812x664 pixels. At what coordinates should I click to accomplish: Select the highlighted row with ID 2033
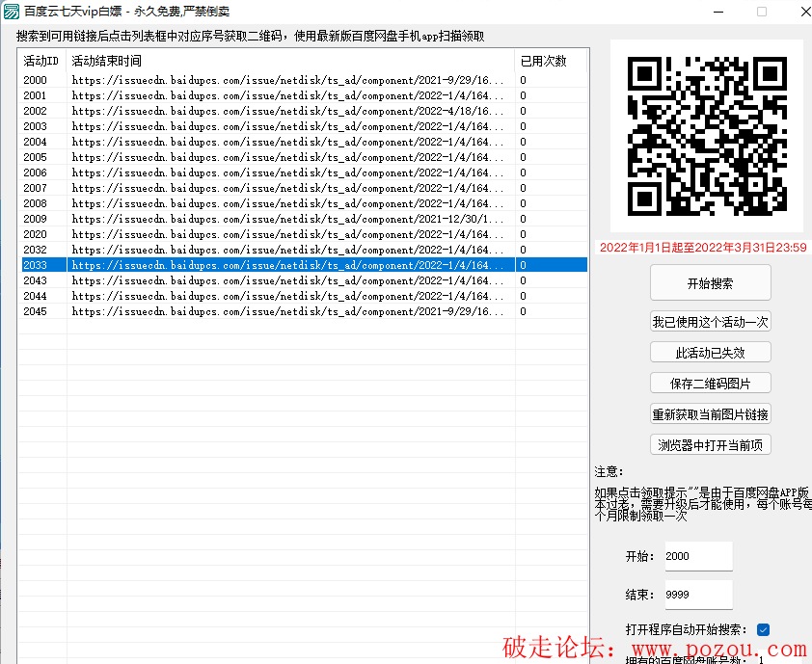303,265
